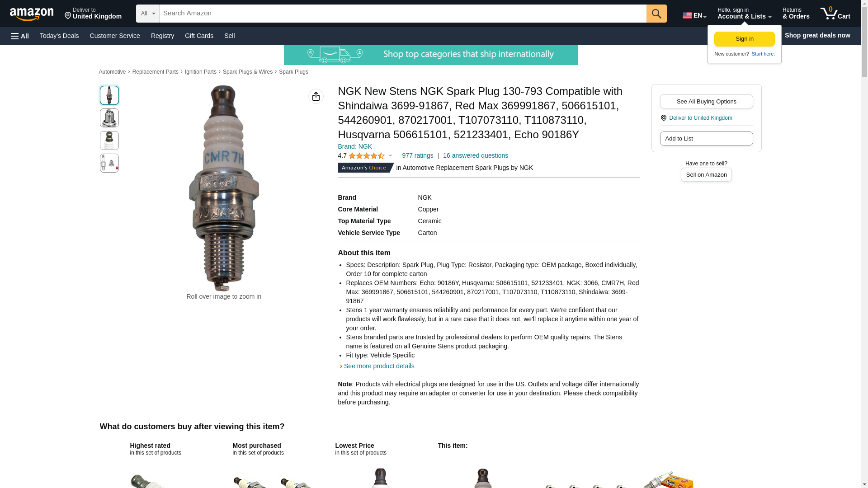
Task: Focus the Search Amazon input field
Action: pos(403,14)
